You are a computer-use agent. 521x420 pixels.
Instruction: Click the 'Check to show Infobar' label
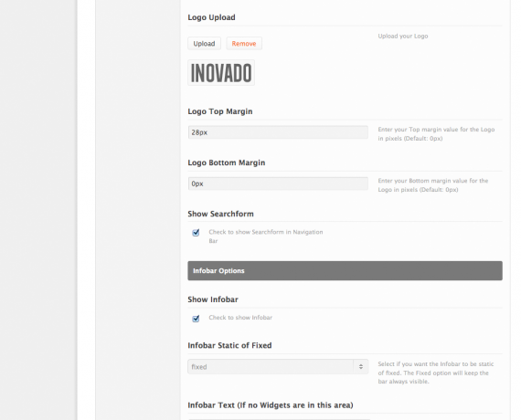tap(240, 318)
